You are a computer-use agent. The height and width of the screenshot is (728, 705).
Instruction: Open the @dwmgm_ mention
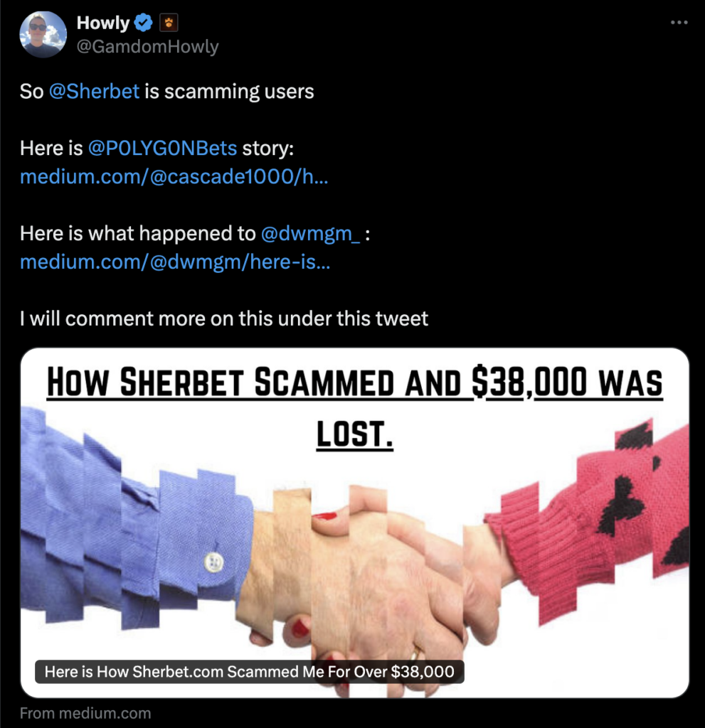point(310,233)
